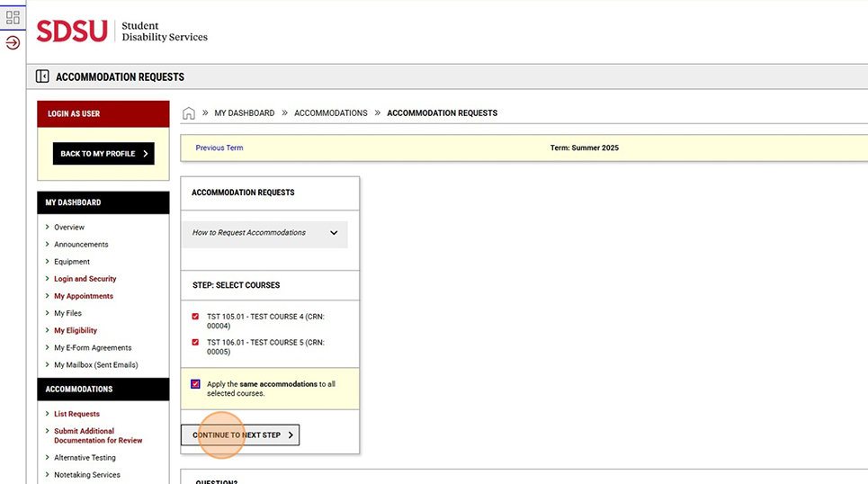This screenshot has width=868, height=484.
Task: Click Back to My Profile button
Action: tap(103, 154)
